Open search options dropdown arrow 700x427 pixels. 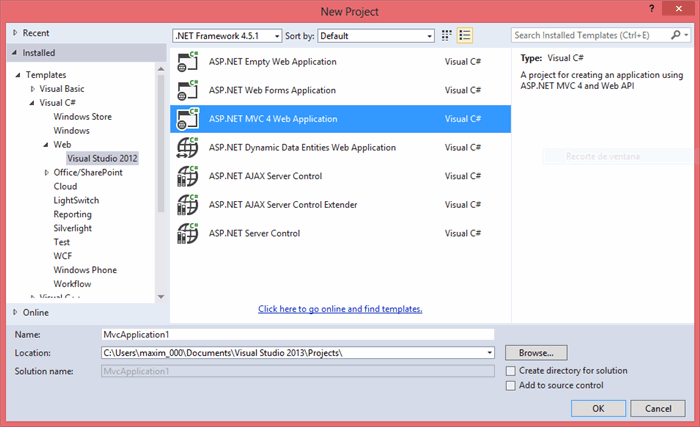(x=686, y=35)
